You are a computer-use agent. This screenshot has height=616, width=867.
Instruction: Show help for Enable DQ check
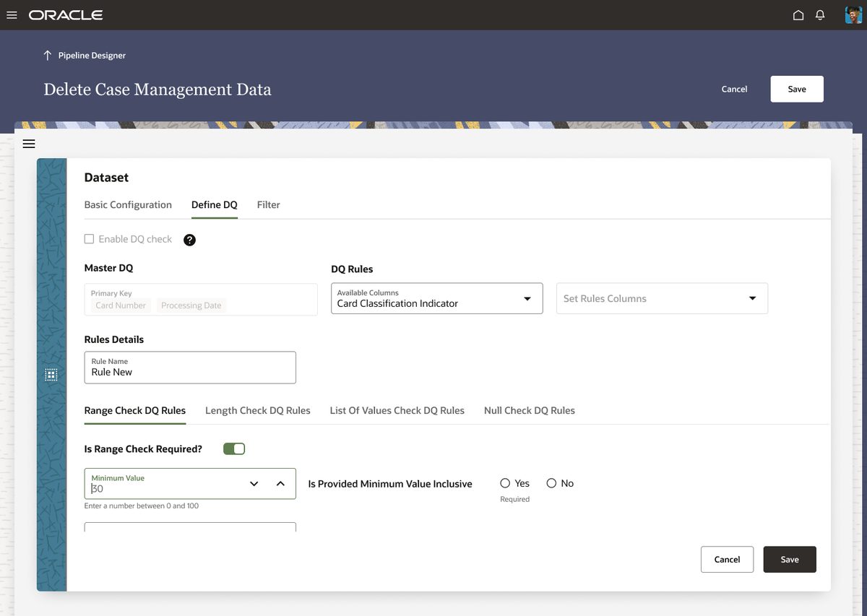(x=189, y=240)
